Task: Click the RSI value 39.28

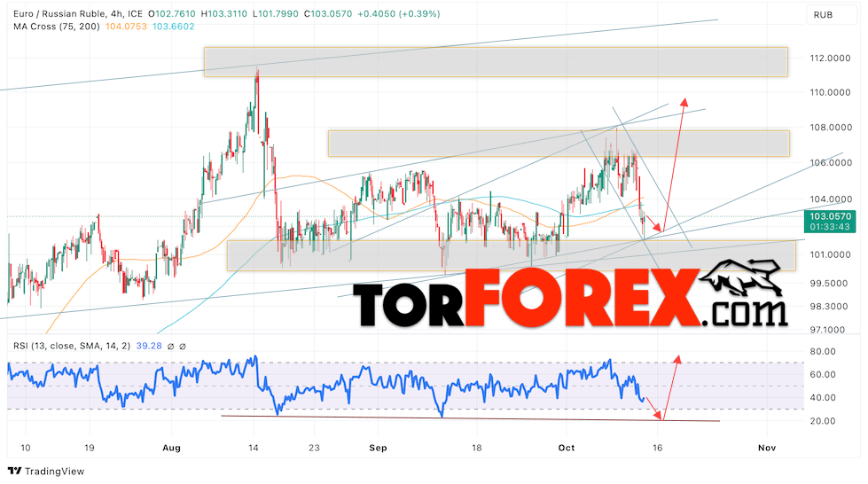Action: (149, 346)
